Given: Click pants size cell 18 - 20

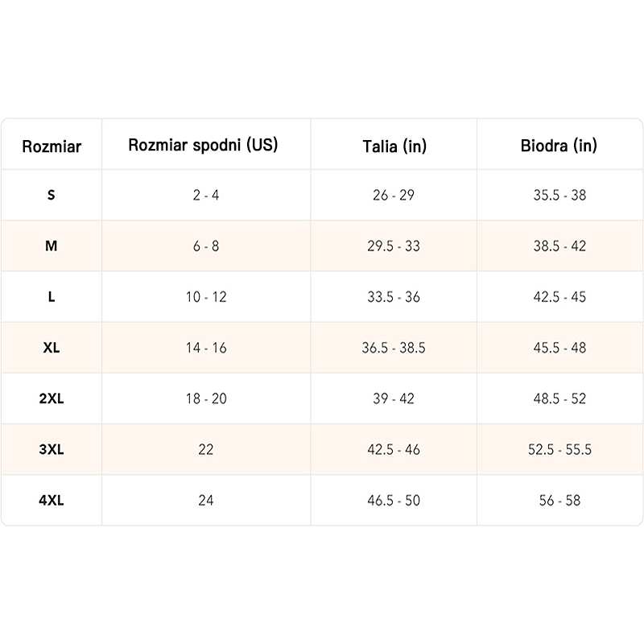Looking at the screenshot, I should (206, 398).
